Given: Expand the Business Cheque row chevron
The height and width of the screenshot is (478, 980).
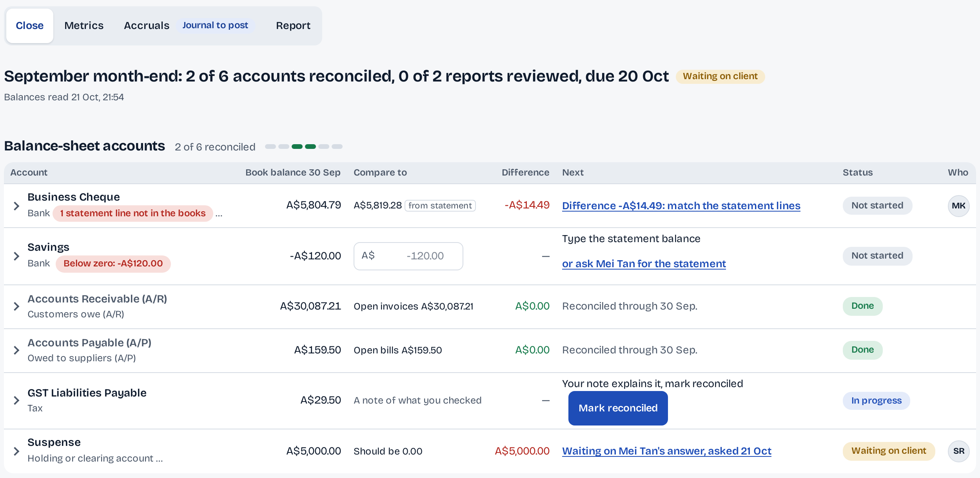Looking at the screenshot, I should (x=16, y=206).
